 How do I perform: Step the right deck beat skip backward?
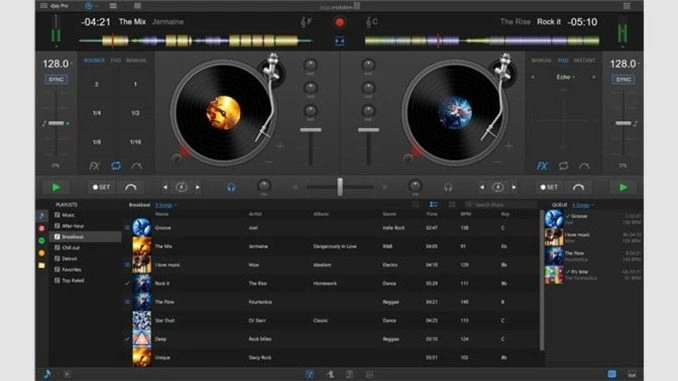482,187
